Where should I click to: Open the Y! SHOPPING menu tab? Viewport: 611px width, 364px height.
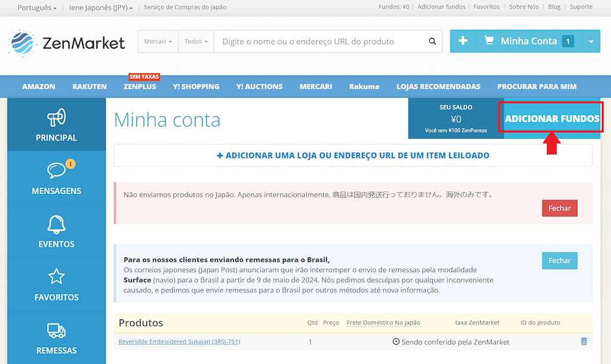196,87
